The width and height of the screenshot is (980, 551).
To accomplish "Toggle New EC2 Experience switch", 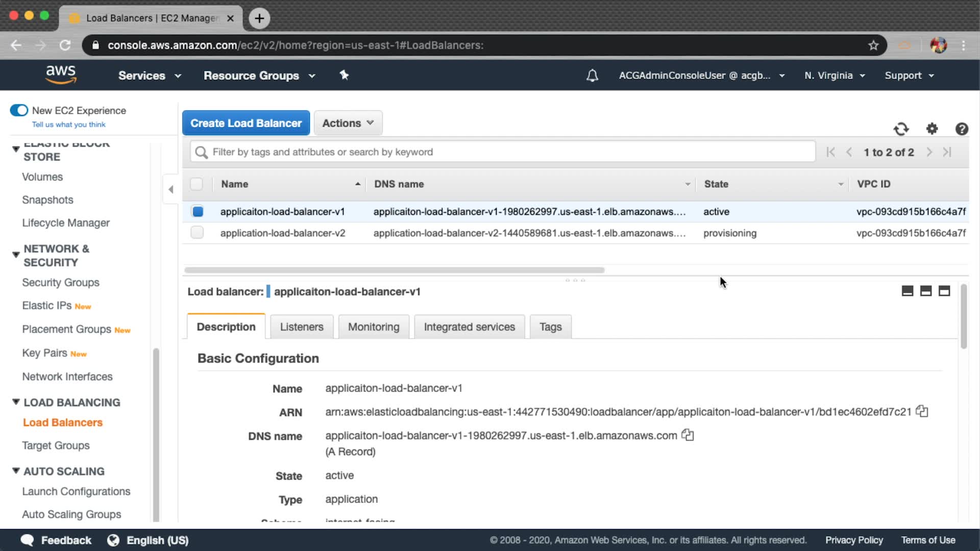I will [x=19, y=110].
